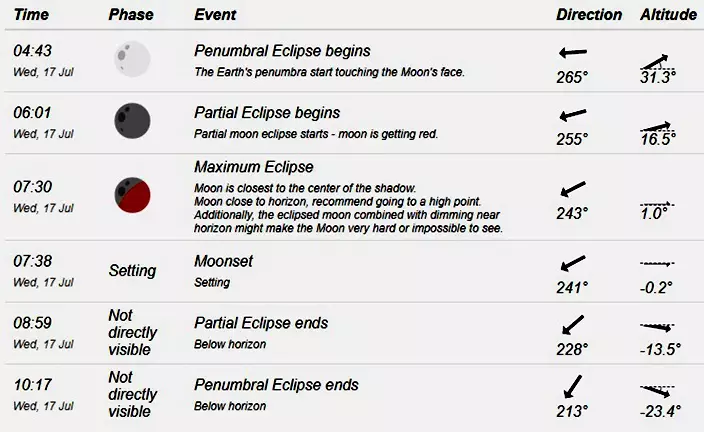Screen dimensions: 704x432
Task: Click the red maximum eclipse moon icon
Action: click(x=132, y=195)
